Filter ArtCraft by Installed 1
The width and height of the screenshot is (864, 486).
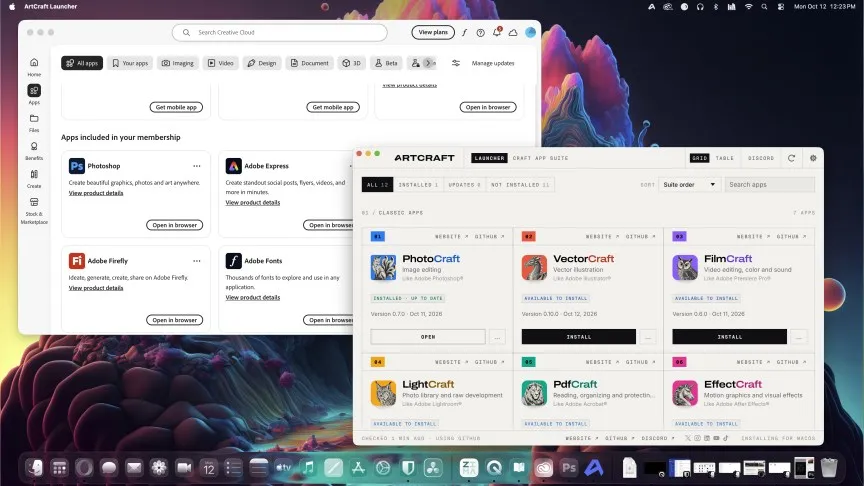[x=418, y=185]
